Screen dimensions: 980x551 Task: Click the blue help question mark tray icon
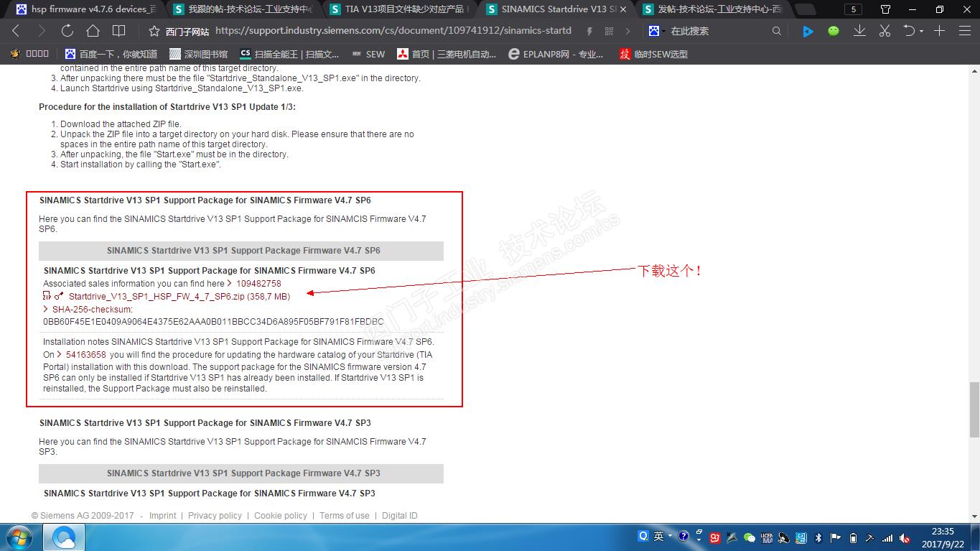(683, 536)
